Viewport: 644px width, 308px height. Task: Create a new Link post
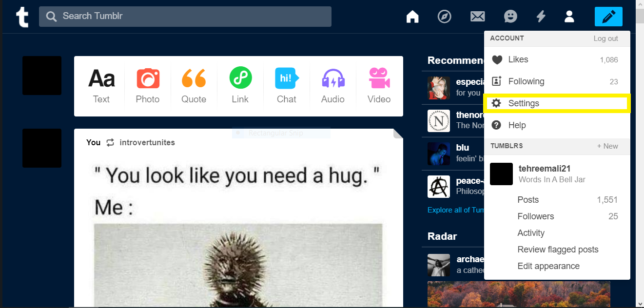(240, 86)
